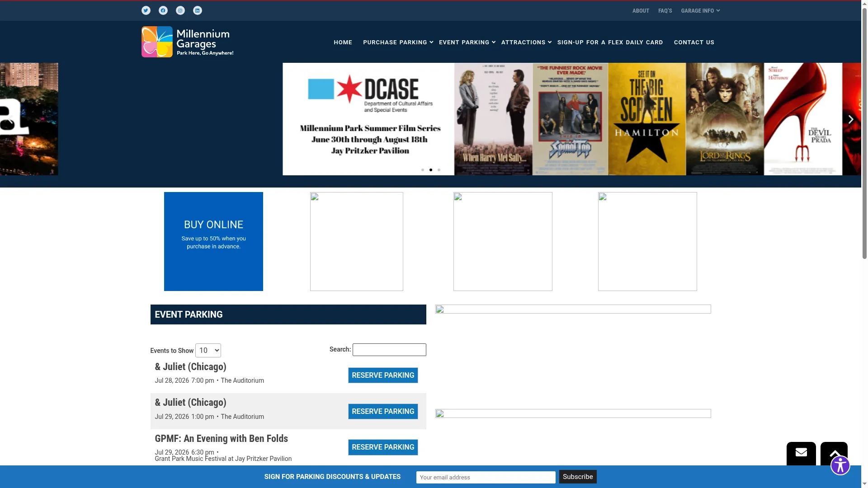Focus the event Search field
Viewport: 868px width, 488px height.
(x=389, y=350)
